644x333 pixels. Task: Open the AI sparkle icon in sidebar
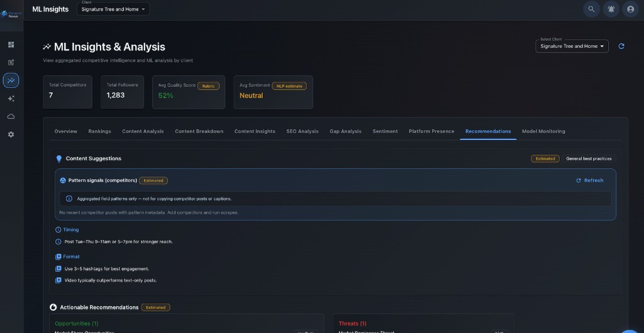(x=11, y=99)
